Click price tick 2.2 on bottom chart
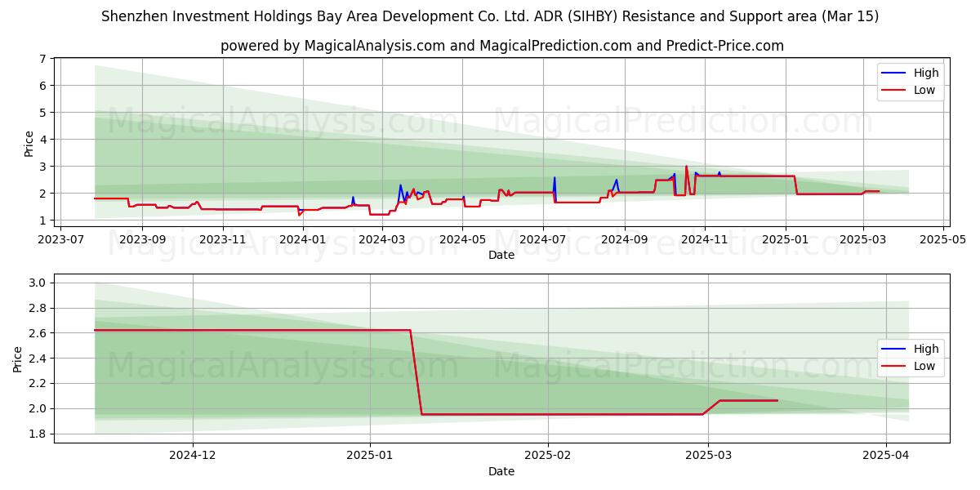This screenshot has height=490, width=980. [36, 384]
